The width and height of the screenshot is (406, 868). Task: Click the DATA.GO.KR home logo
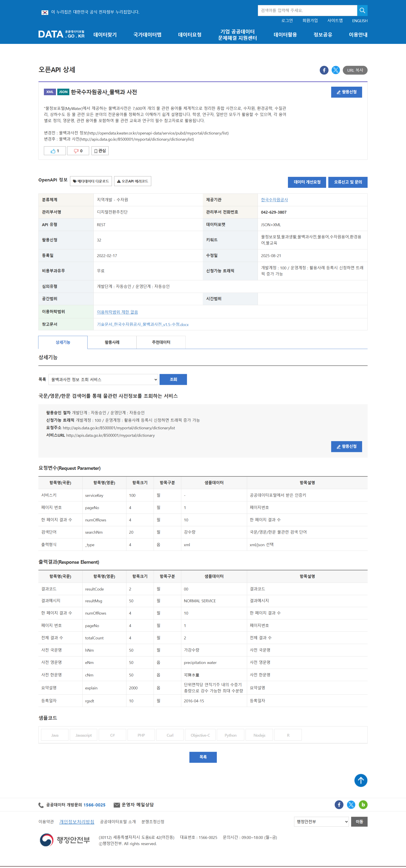click(x=61, y=34)
